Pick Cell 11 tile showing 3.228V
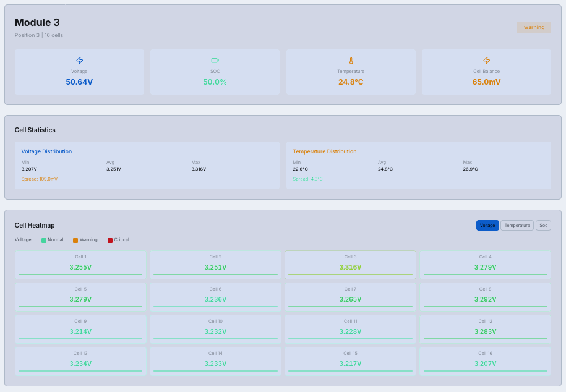Viewport: 566px width, 392px height. pyautogui.click(x=350, y=329)
